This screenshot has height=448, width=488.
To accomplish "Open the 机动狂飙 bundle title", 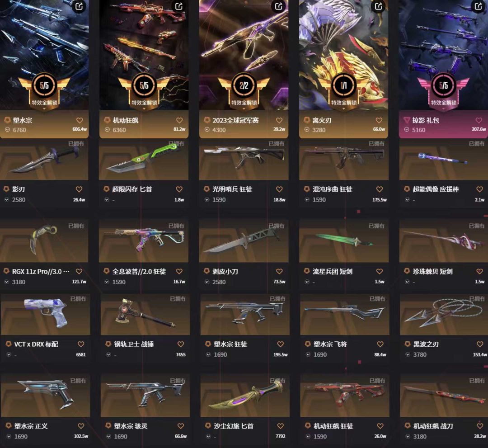I will click(126, 120).
